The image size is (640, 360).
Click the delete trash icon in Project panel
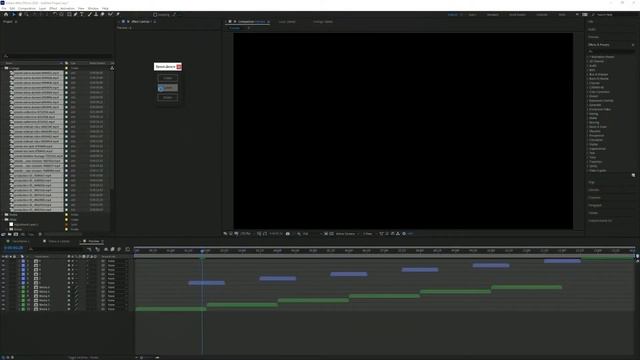(x=40, y=234)
